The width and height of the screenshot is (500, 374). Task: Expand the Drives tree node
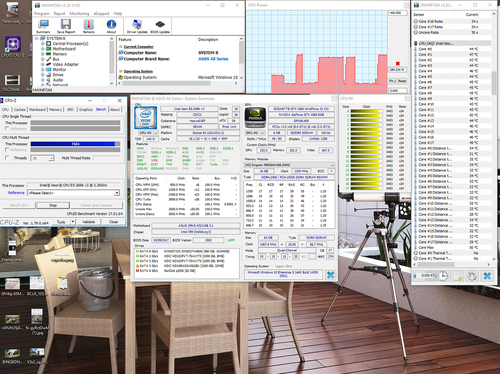43,75
